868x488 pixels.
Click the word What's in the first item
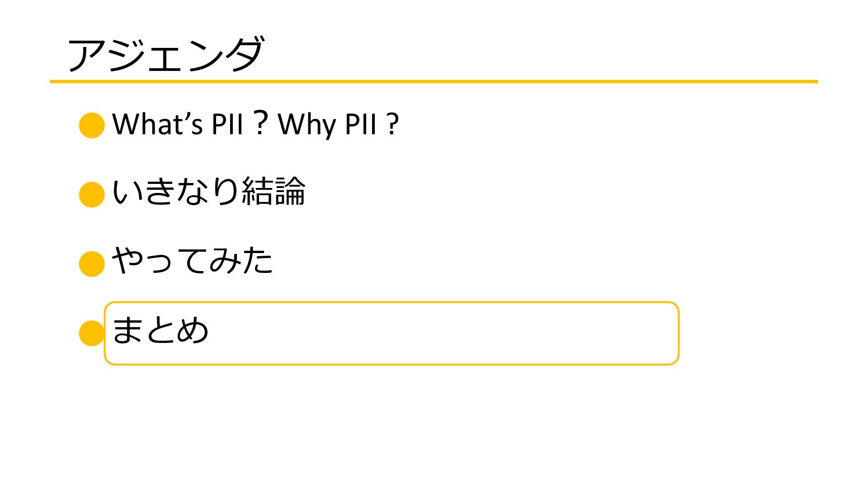[157, 123]
